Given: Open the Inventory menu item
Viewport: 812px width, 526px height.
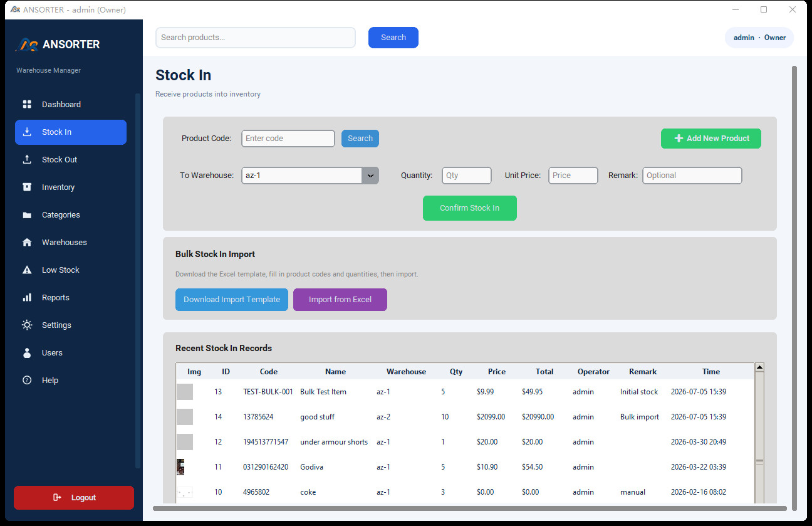Looking at the screenshot, I should 71,187.
